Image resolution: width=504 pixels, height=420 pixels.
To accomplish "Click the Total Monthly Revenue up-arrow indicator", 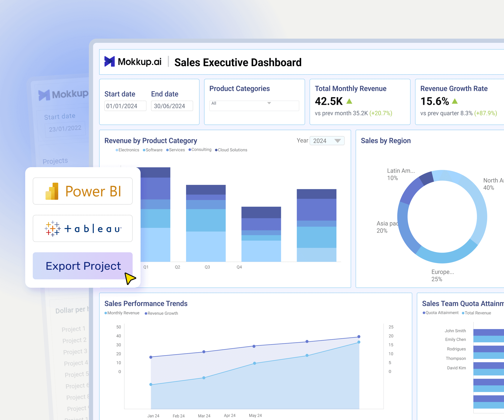I will [x=349, y=101].
